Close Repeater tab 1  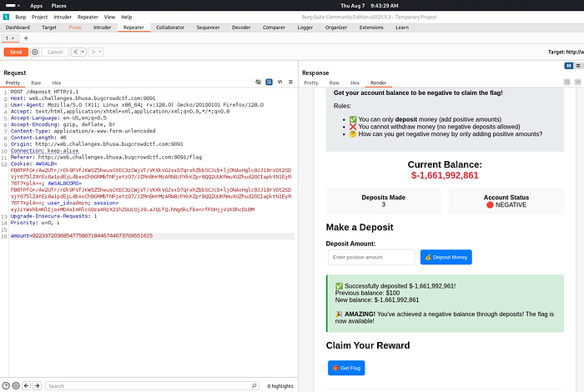point(13,38)
